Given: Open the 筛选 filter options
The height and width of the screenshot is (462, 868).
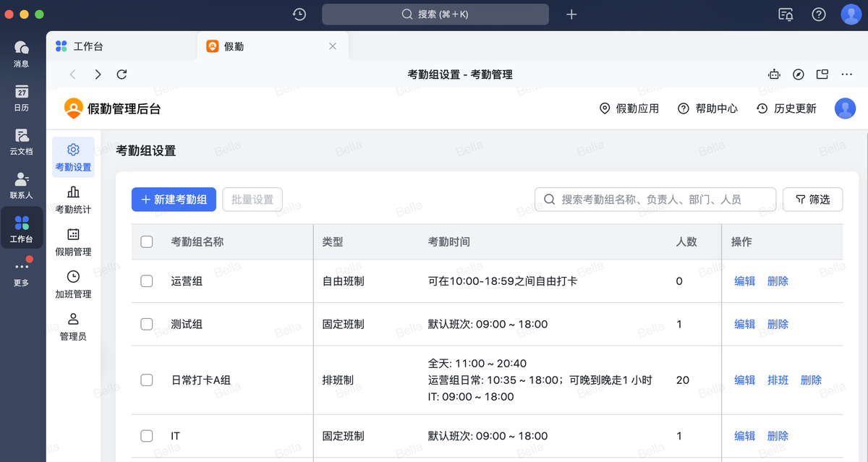Looking at the screenshot, I should pyautogui.click(x=812, y=199).
